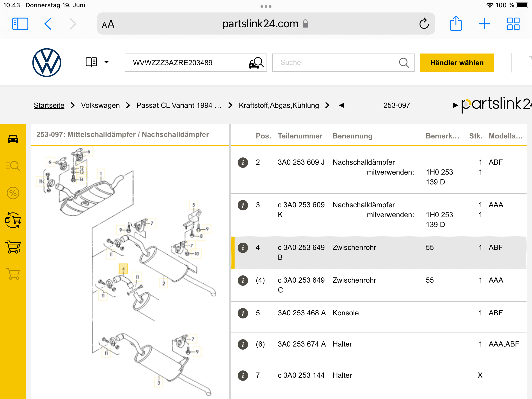Click Benennung column header
This screenshot has height=399, width=532.
(x=353, y=136)
